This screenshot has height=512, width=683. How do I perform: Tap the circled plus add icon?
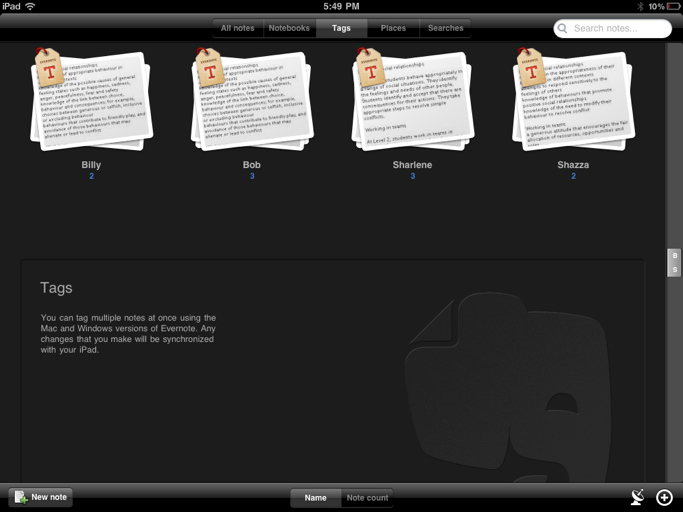point(664,497)
